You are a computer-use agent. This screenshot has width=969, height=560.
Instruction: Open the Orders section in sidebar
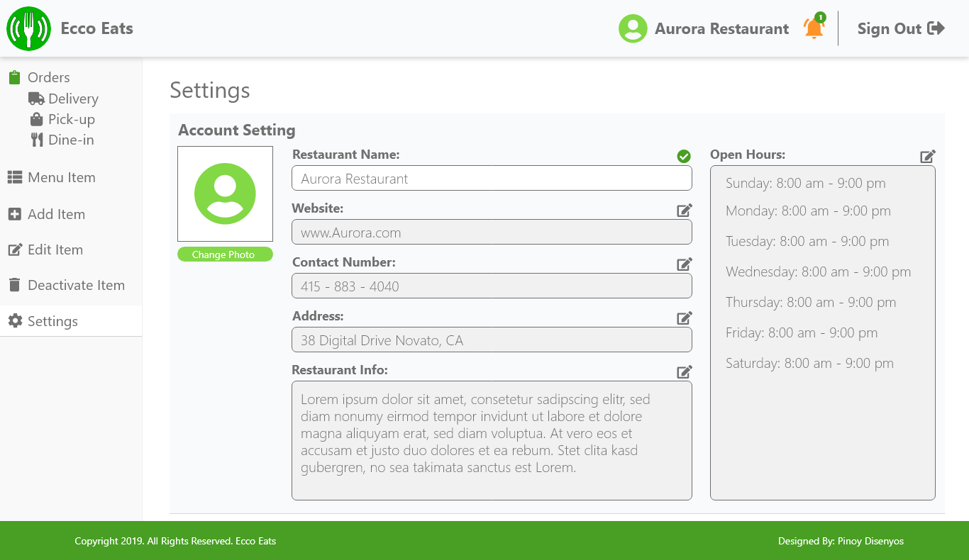click(48, 78)
